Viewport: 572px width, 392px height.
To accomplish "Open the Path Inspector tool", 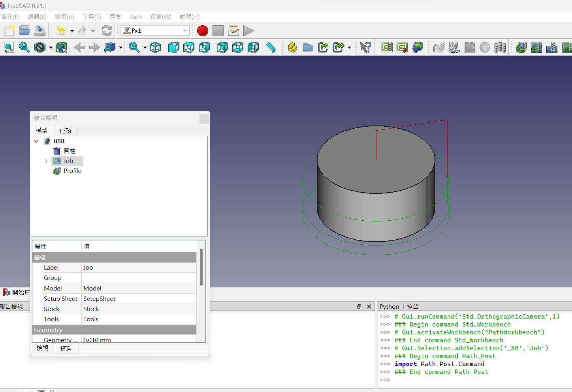I will (438, 47).
